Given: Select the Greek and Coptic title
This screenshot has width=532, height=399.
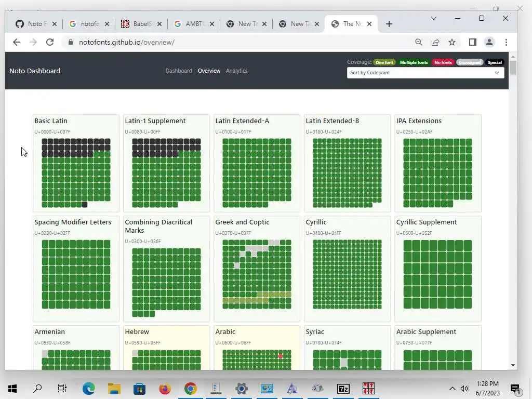Looking at the screenshot, I should 242,222.
